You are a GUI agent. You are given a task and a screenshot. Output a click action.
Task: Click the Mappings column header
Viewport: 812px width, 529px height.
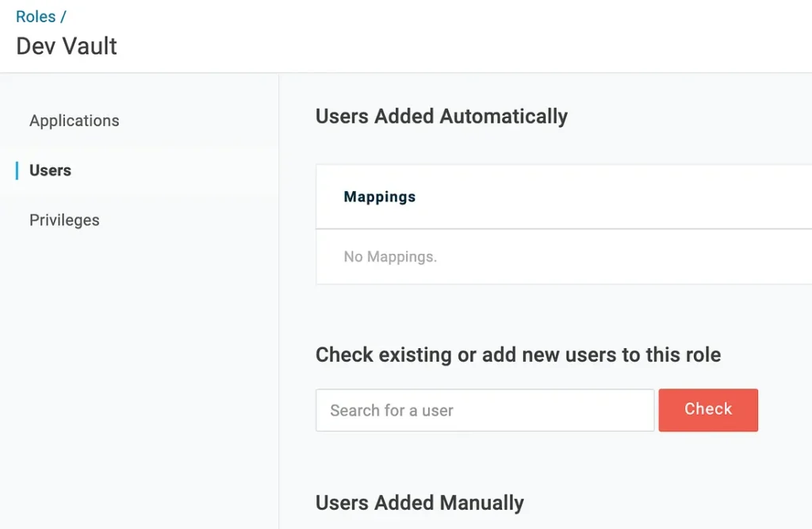[379, 197]
